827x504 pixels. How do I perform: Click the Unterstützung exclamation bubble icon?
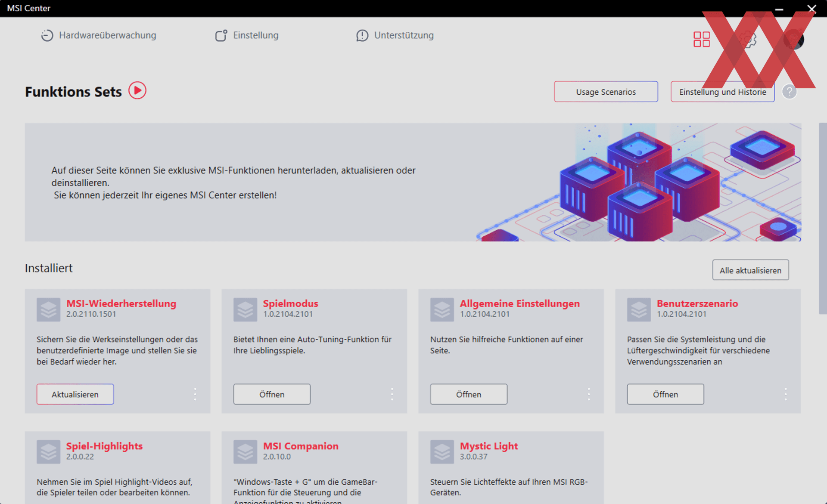362,35
